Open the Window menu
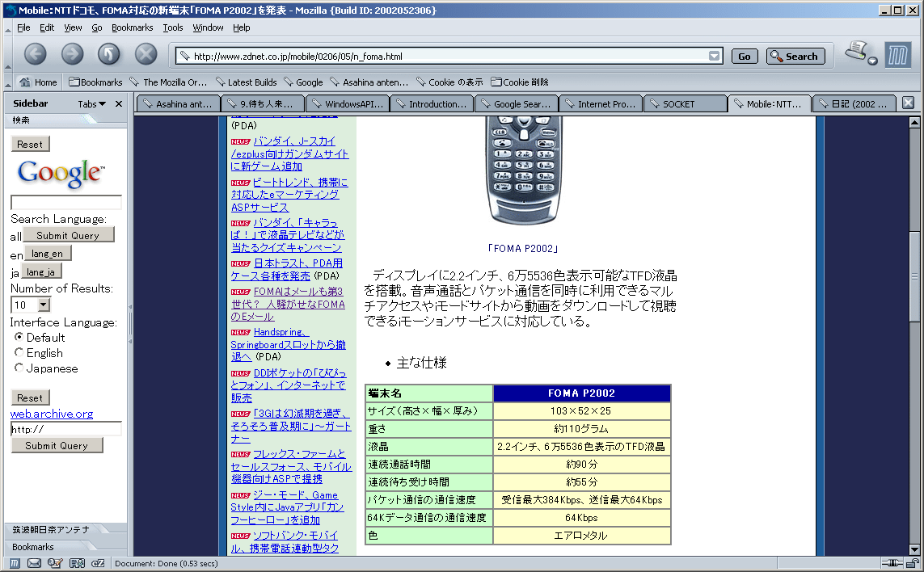This screenshot has width=924, height=572. (x=208, y=27)
